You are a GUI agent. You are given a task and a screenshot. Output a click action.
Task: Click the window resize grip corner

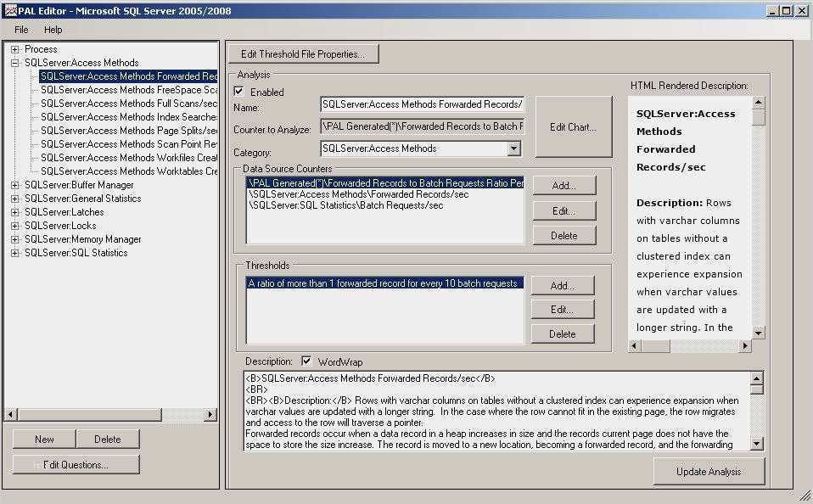tap(805, 496)
